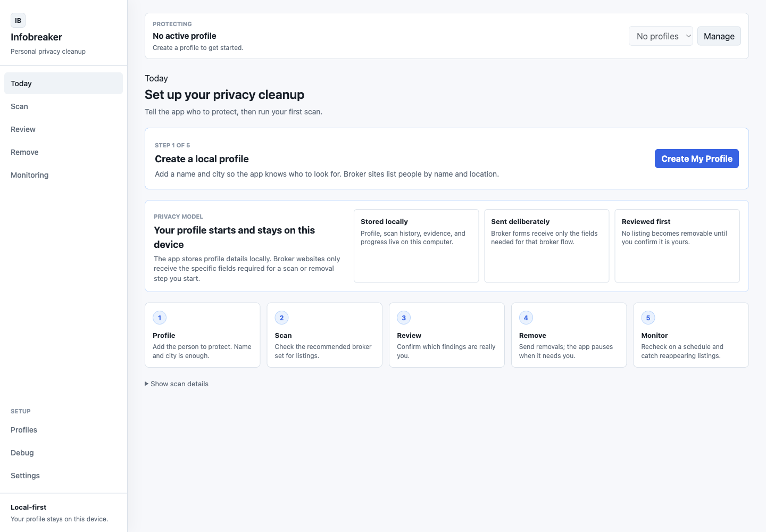Screen dimensions: 766x532
Task: Open Settings in the sidebar
Action: click(x=63, y=476)
